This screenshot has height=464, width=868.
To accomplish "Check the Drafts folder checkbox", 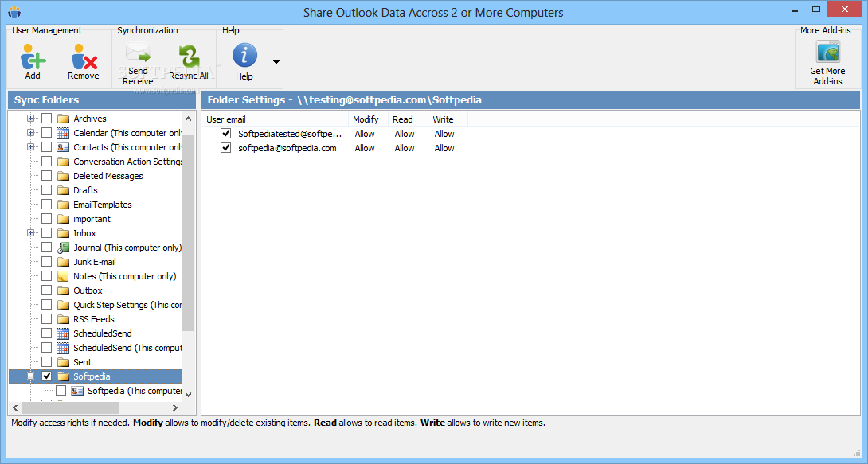I will (x=46, y=190).
